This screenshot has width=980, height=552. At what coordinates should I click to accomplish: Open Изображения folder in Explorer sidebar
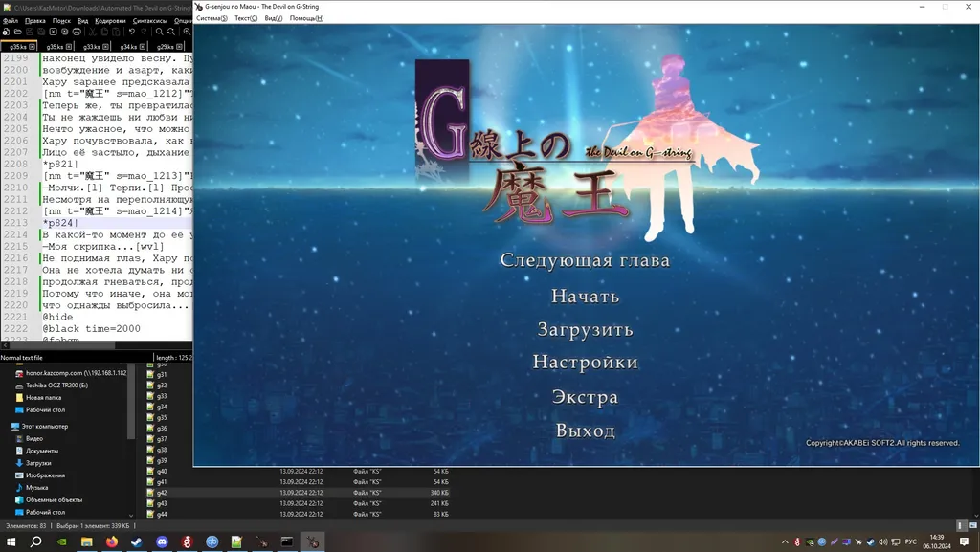[x=40, y=475]
